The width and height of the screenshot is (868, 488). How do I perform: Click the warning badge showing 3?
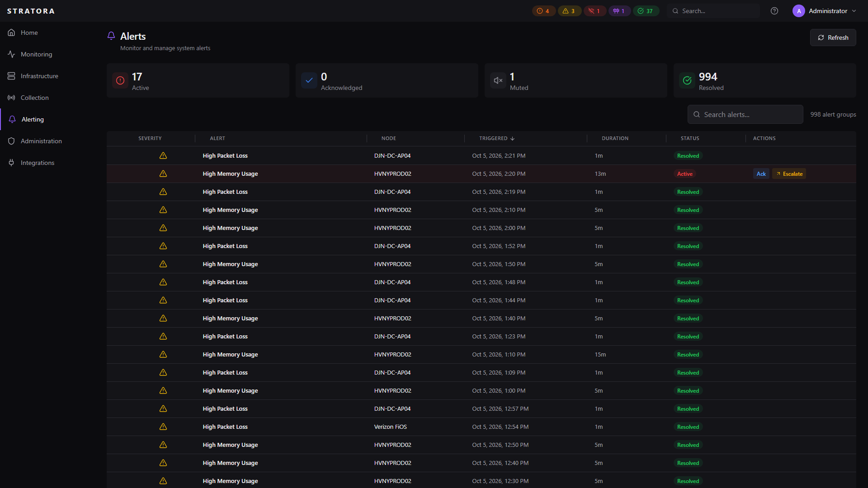[x=569, y=11]
